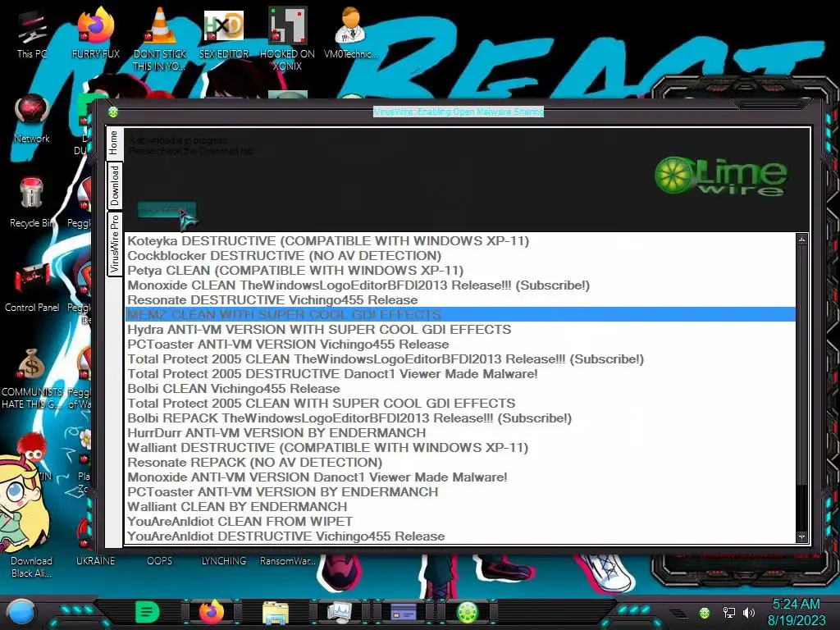Select Resonate REPACK (NO AV DETECTION)

[460, 463]
